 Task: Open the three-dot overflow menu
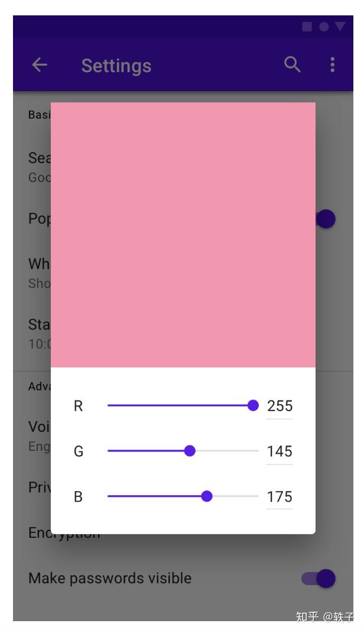pyautogui.click(x=331, y=64)
